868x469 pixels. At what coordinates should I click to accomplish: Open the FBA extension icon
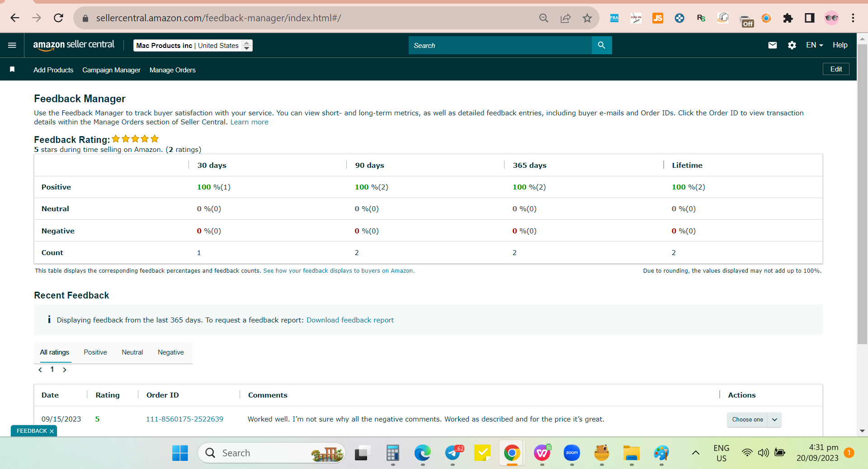tap(614, 18)
